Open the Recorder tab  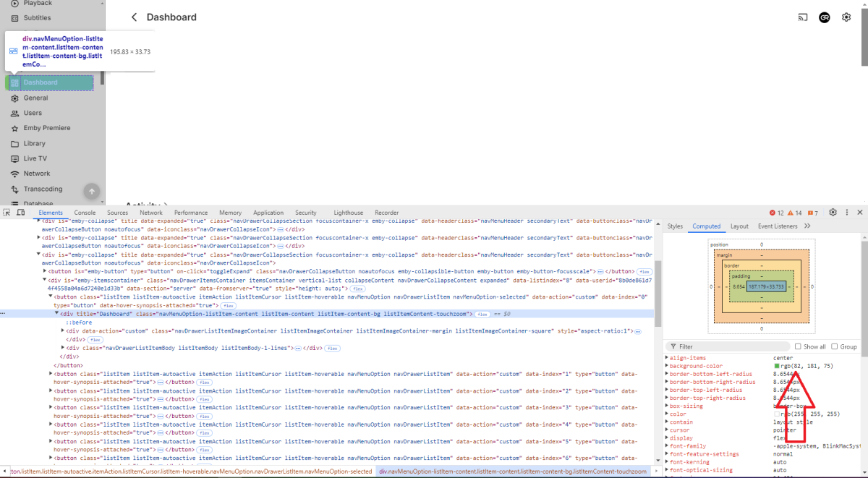tap(387, 213)
